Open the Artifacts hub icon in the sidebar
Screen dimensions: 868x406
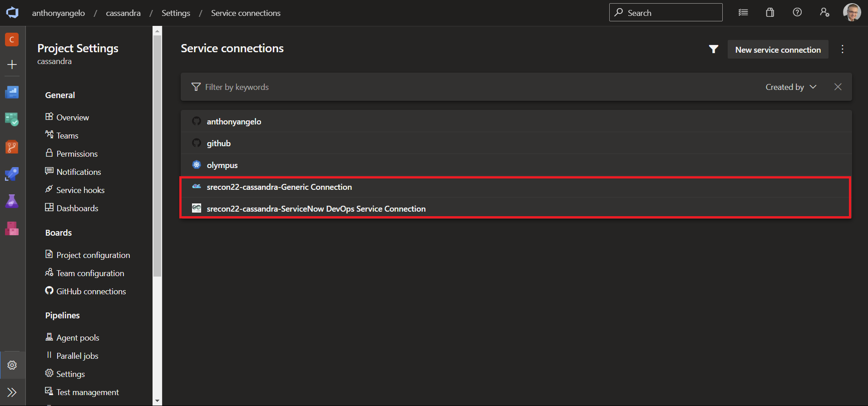pos(12,228)
